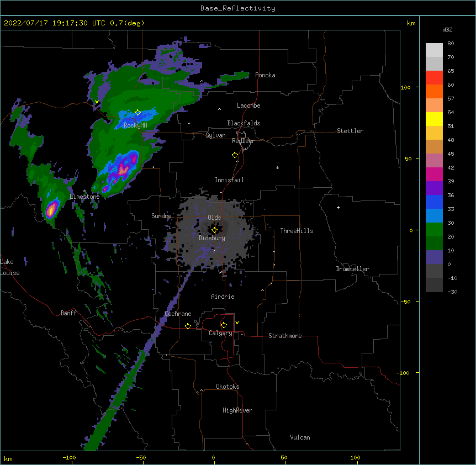The height and width of the screenshot is (465, 476).
Task: Click the HighRiver label
Action: (x=237, y=410)
